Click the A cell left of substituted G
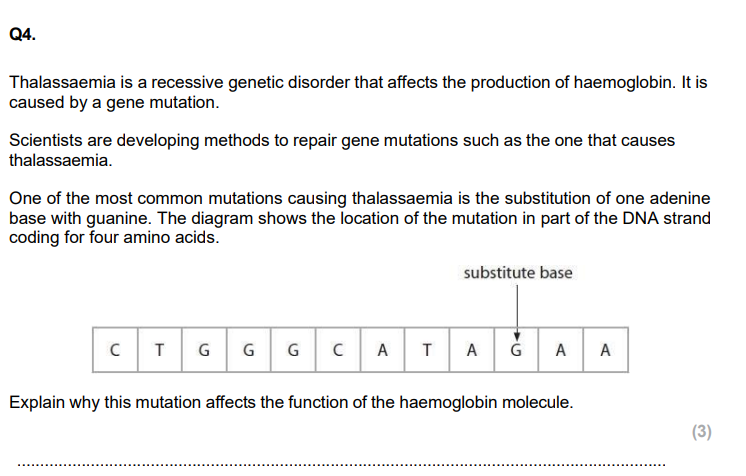Viewport: 746px width, 476px height. tap(471, 350)
